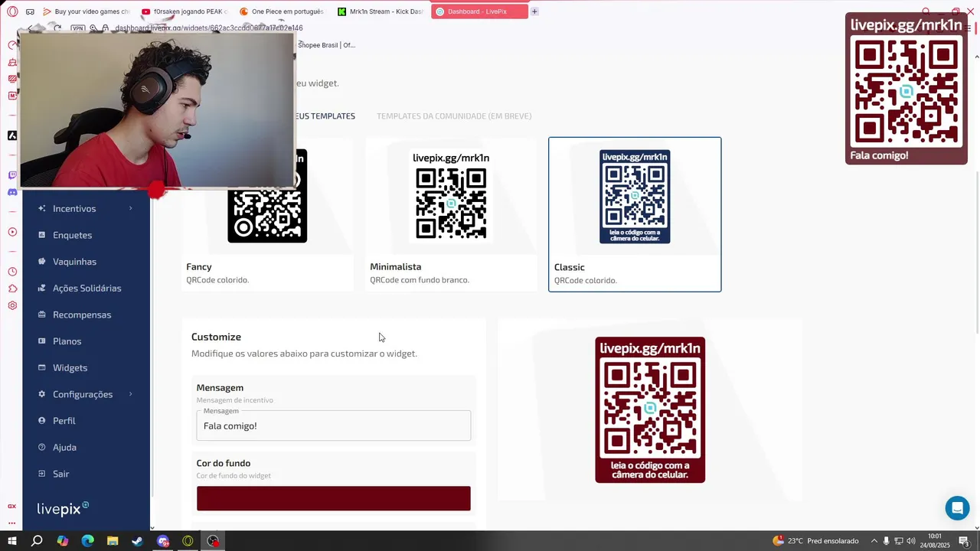Click the browser address bar URL
This screenshot has width=980, height=551.
[208, 28]
